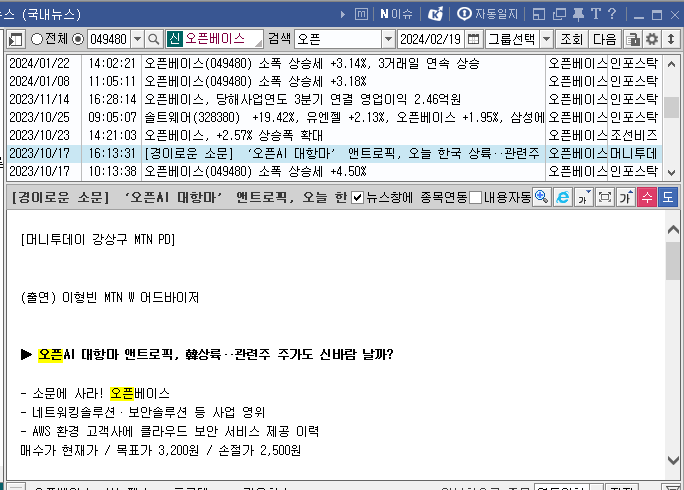The width and height of the screenshot is (684, 490).
Task: Expand the 검색 keyword dropdown arrow
Action: click(388, 39)
